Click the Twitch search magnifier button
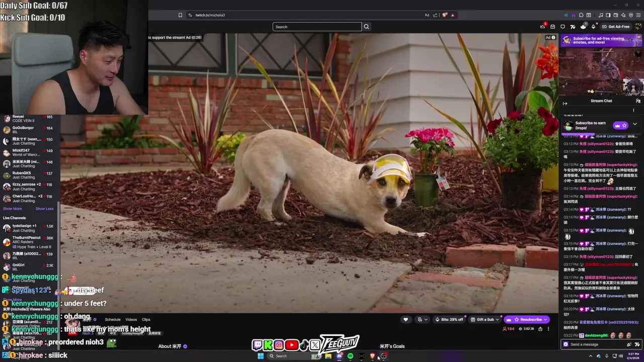This screenshot has width=644, height=362. tap(366, 27)
